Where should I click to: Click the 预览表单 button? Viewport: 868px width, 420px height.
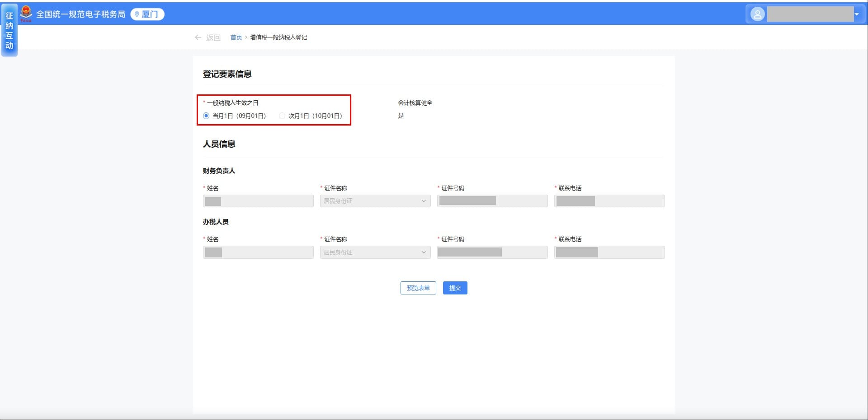click(418, 288)
